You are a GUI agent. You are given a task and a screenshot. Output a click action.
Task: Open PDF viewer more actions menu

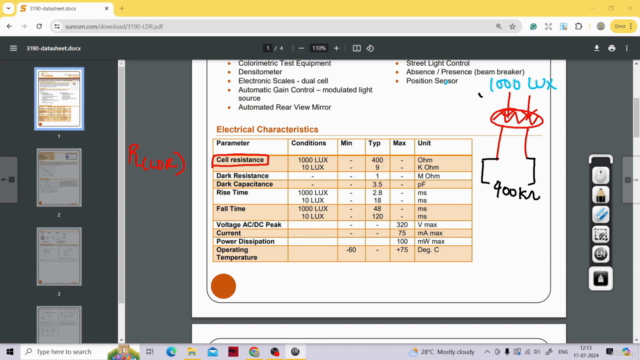coord(627,48)
